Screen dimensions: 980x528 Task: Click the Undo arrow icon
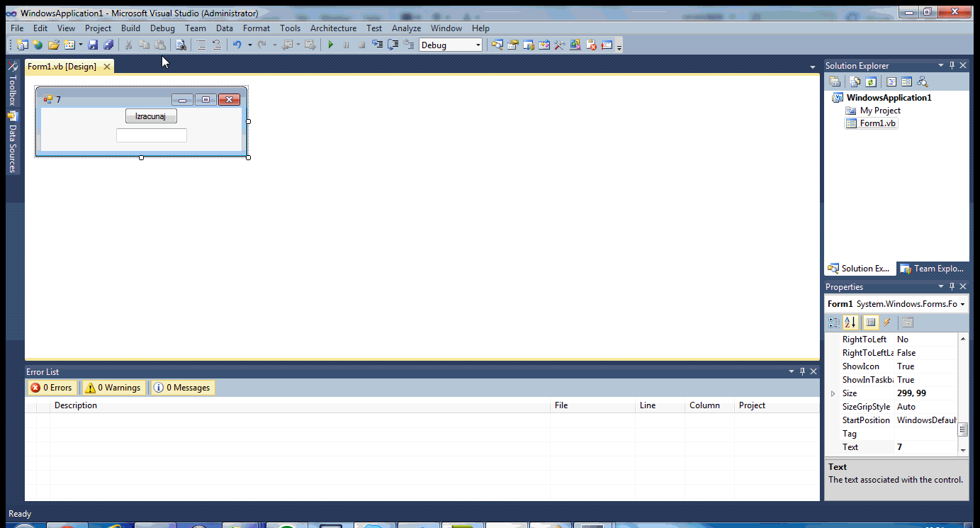point(237,45)
